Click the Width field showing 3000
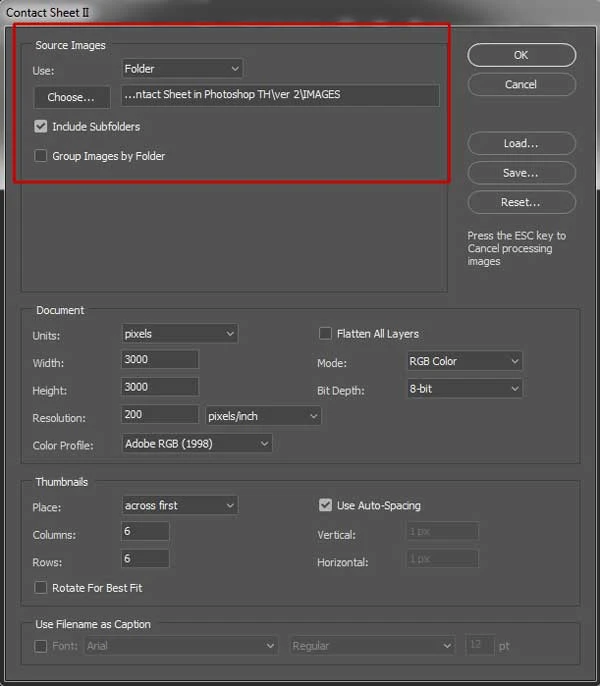Image resolution: width=600 pixels, height=686 pixels. pos(160,360)
